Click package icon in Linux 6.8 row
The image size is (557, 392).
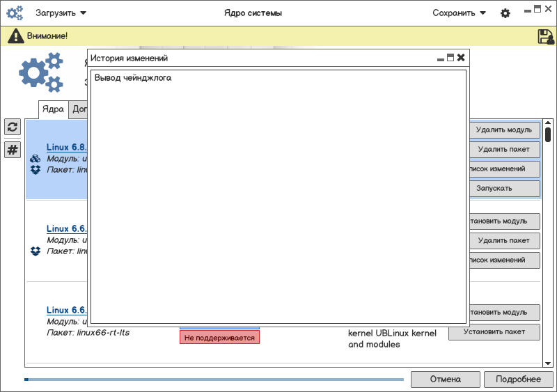[x=36, y=170]
